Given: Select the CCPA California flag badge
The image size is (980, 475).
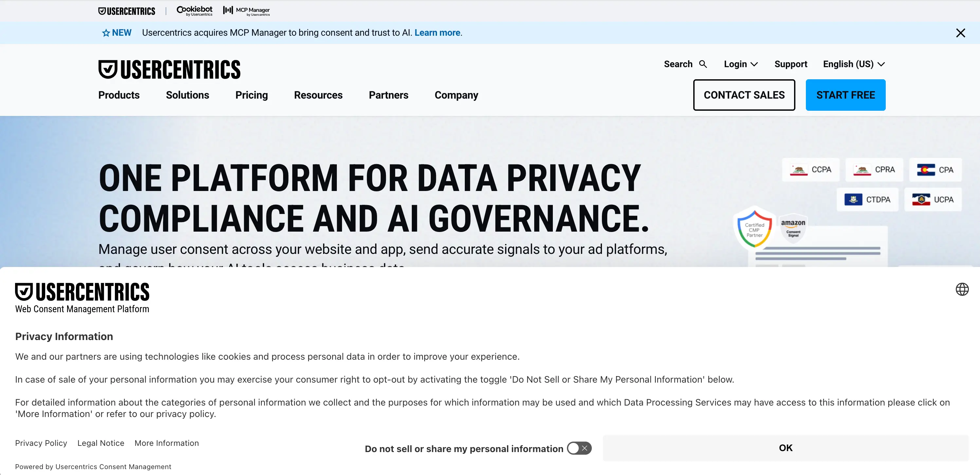Looking at the screenshot, I should pyautogui.click(x=811, y=170).
